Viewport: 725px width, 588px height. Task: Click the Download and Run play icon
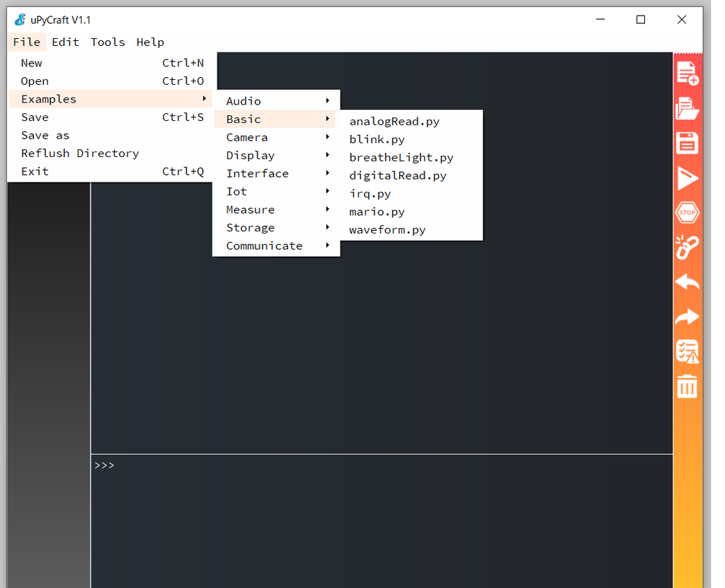(x=687, y=178)
